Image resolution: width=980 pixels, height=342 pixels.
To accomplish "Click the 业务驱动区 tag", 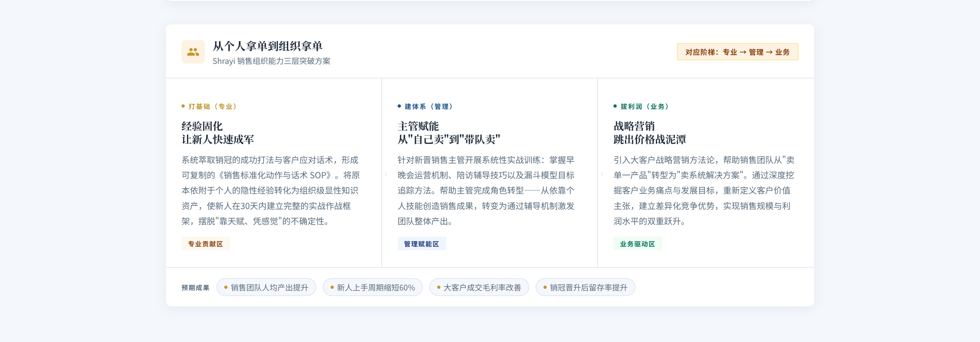I will (x=637, y=244).
